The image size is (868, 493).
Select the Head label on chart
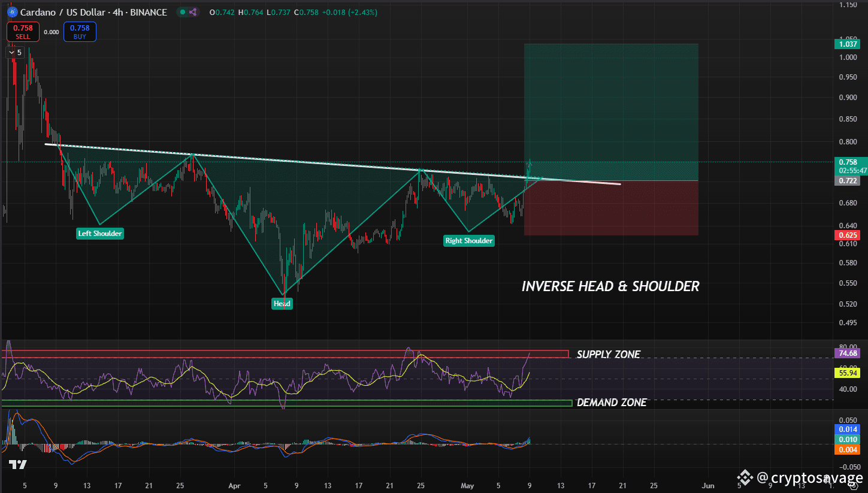282,304
